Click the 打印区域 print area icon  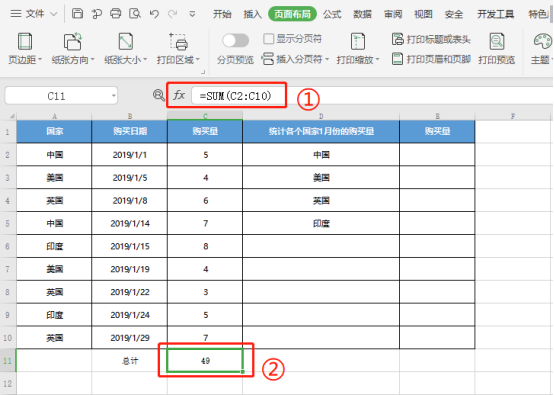(x=178, y=42)
